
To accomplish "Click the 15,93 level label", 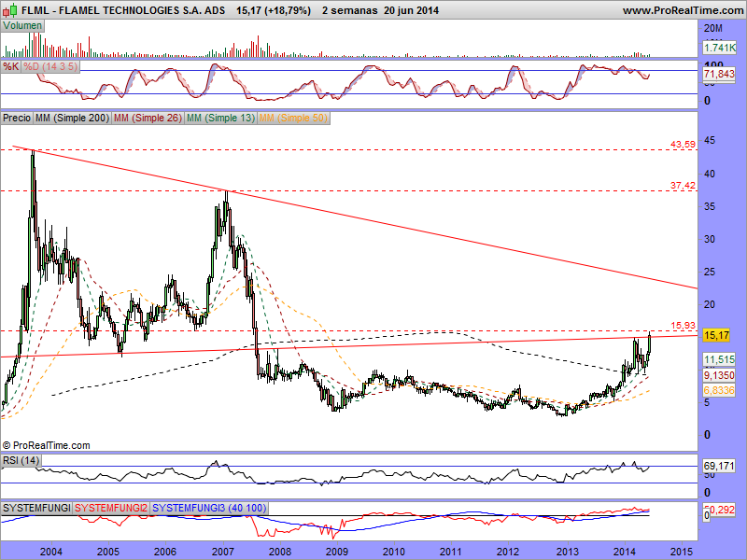I will click(x=684, y=325).
